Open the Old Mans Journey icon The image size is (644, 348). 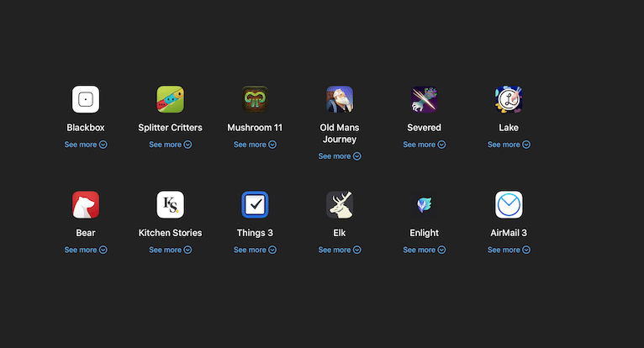coord(340,99)
